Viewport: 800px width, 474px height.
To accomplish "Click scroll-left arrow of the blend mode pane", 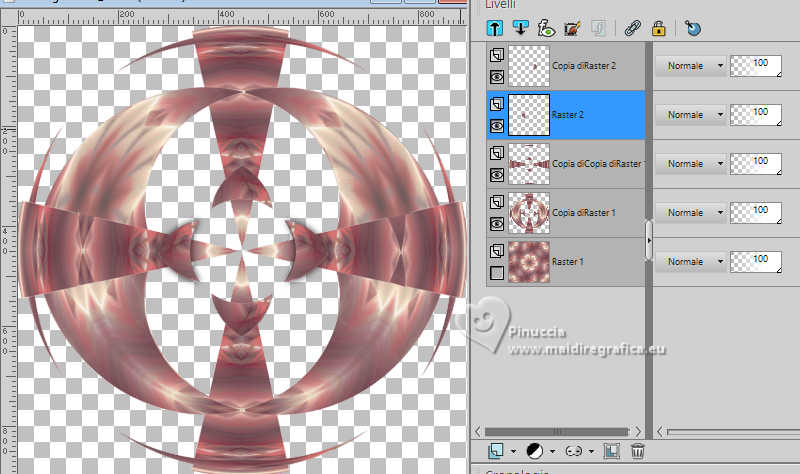I will coord(659,432).
